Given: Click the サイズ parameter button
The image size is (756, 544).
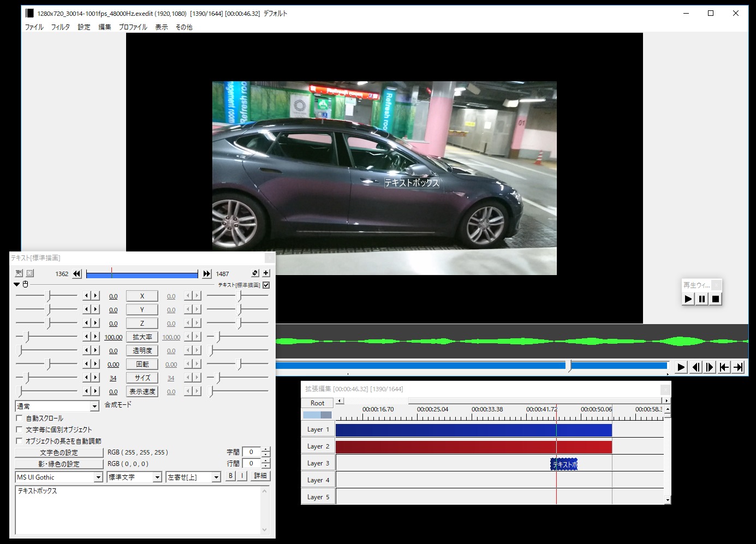Looking at the screenshot, I should point(142,378).
